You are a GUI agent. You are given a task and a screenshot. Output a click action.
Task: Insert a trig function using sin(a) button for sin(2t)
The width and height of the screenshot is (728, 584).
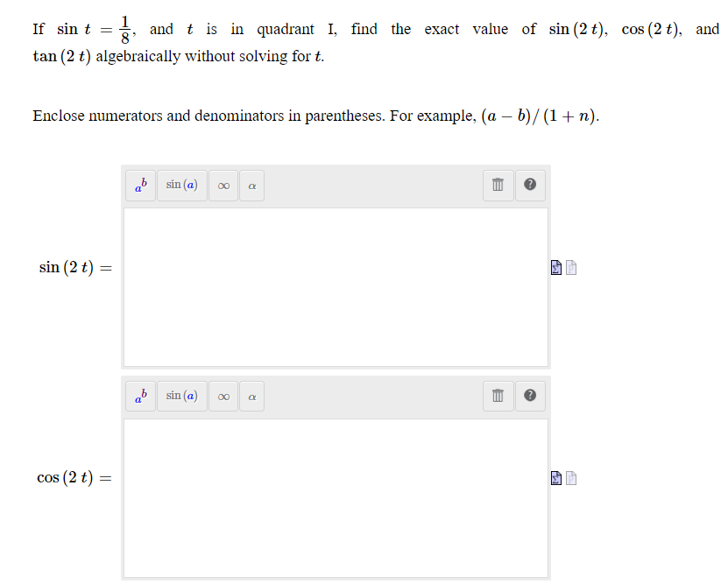(182, 185)
